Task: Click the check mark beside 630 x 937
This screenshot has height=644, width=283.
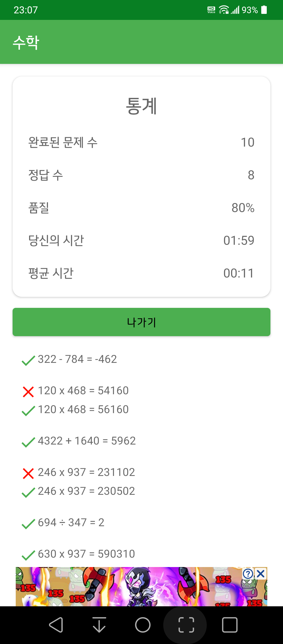Action: (28, 555)
